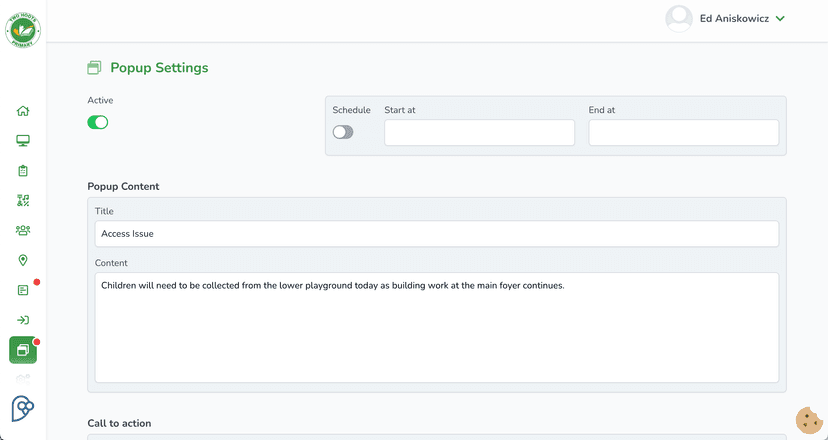
Task: Click the Popup Settings heading icon
Action: point(94,68)
